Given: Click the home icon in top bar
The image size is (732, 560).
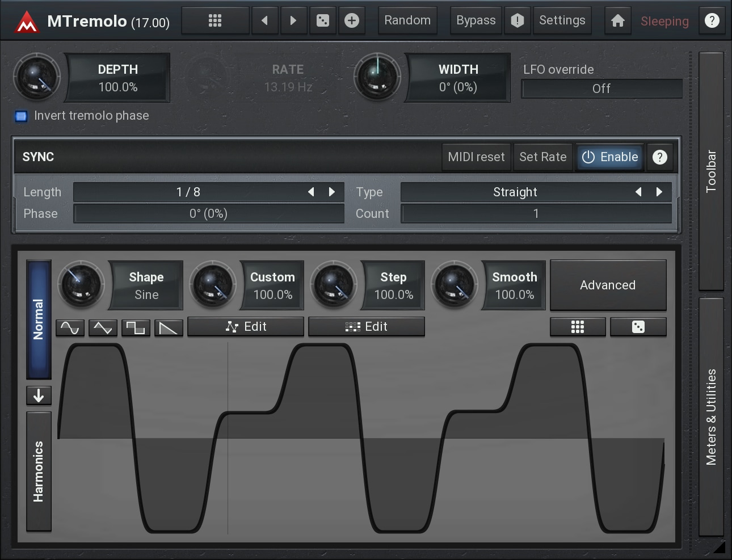Looking at the screenshot, I should pos(617,21).
